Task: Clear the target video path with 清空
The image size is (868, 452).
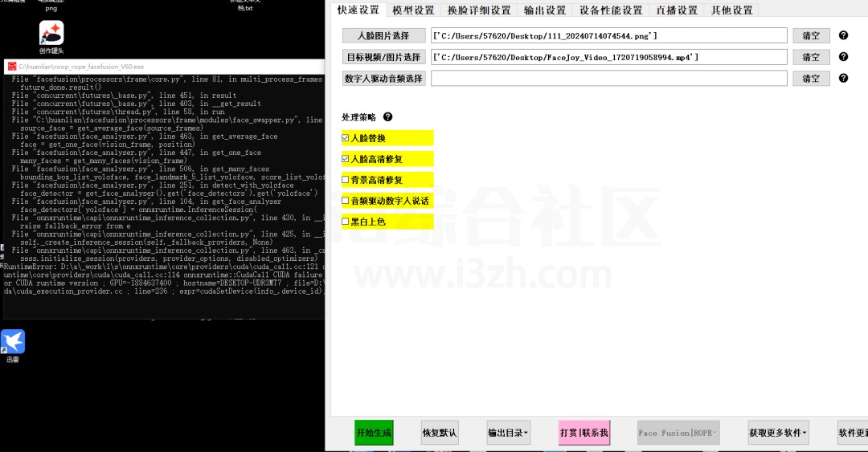Action: tap(811, 57)
